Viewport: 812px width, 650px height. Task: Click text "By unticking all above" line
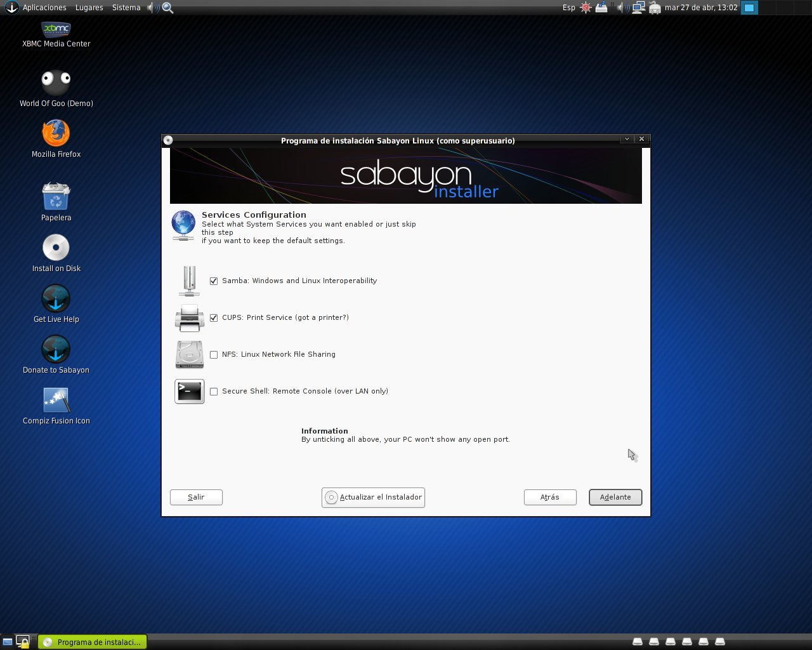coord(405,439)
